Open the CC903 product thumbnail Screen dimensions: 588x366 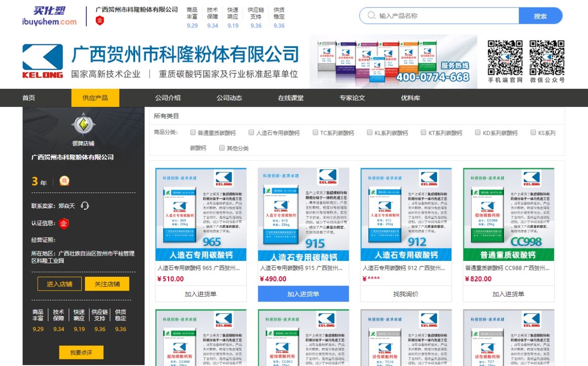click(x=303, y=338)
